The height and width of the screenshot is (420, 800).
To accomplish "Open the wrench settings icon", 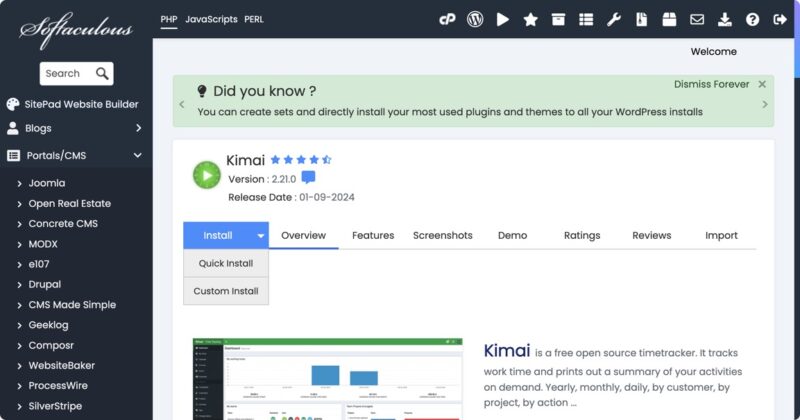I will tap(614, 19).
